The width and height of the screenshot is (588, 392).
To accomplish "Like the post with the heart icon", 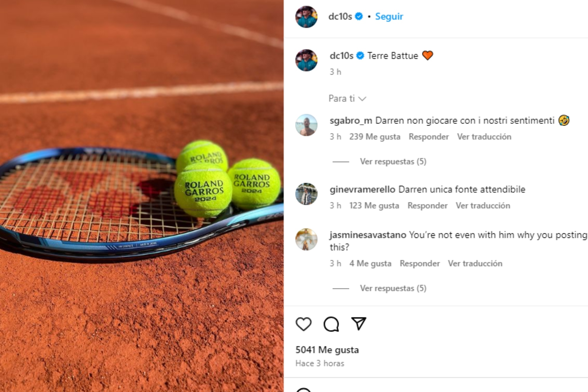I will point(304,324).
